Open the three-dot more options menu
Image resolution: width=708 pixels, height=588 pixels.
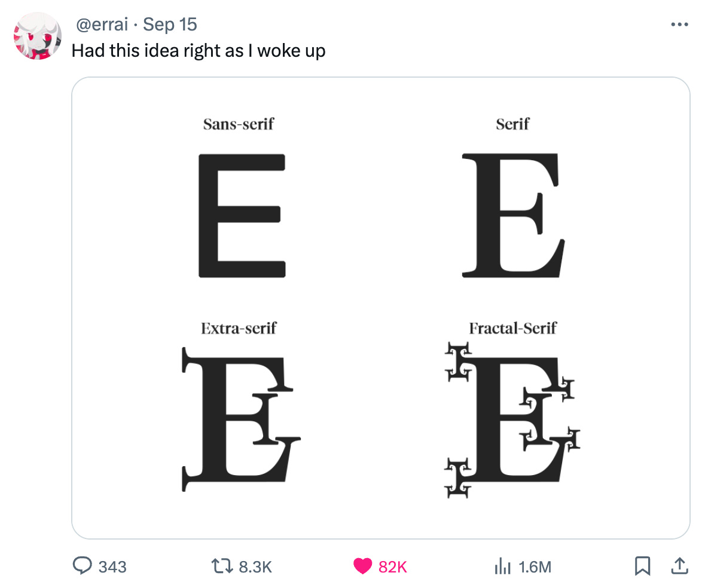[679, 24]
